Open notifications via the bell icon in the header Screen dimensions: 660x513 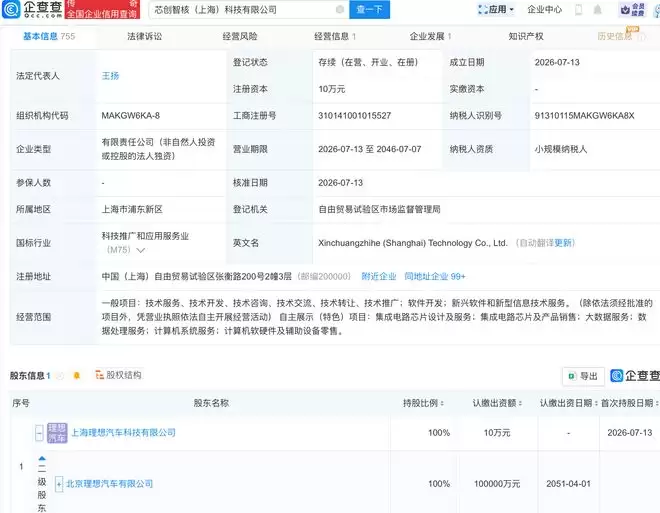pos(597,9)
